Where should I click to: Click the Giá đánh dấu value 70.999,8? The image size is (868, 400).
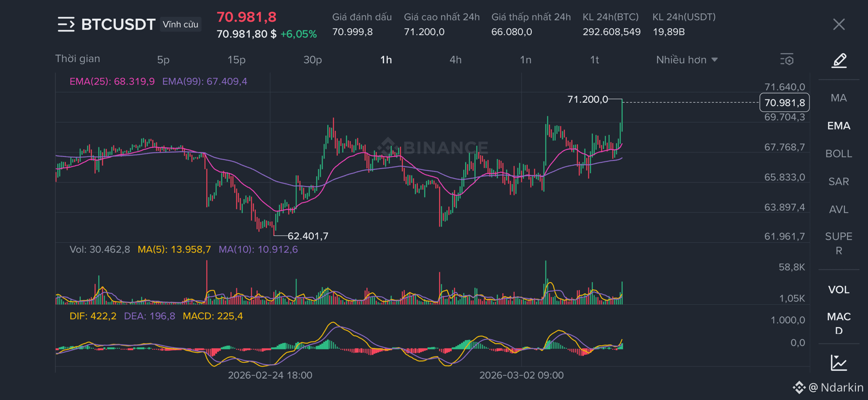[353, 32]
